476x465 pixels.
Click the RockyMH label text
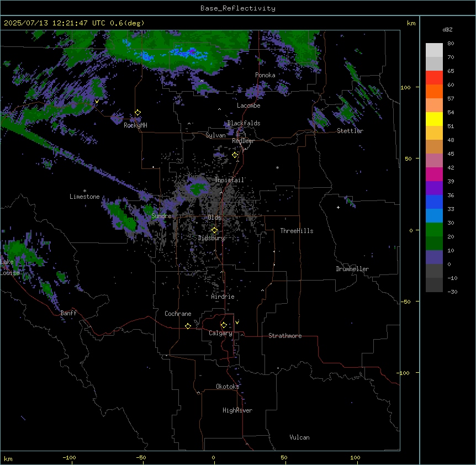135,125
